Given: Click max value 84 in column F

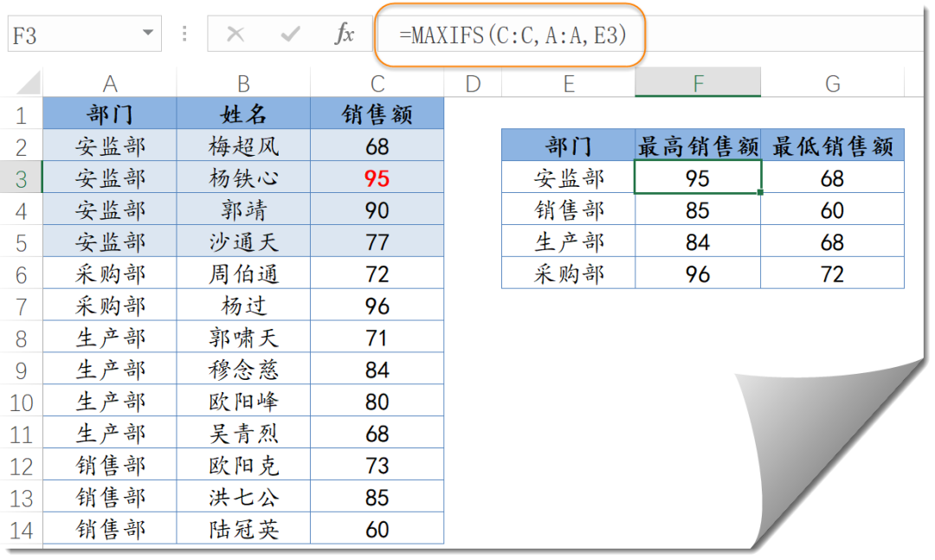Looking at the screenshot, I should [x=698, y=241].
